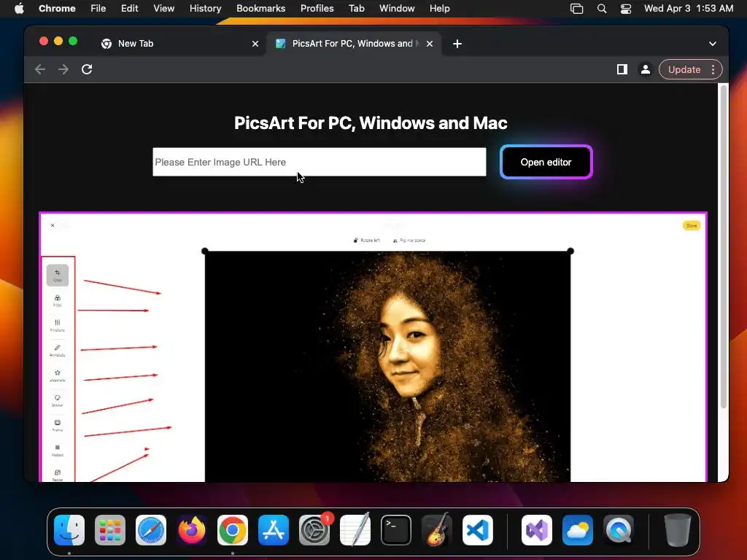Click the Stage Manager windows icon in menu bar
The height and width of the screenshot is (560, 747).
576,9
